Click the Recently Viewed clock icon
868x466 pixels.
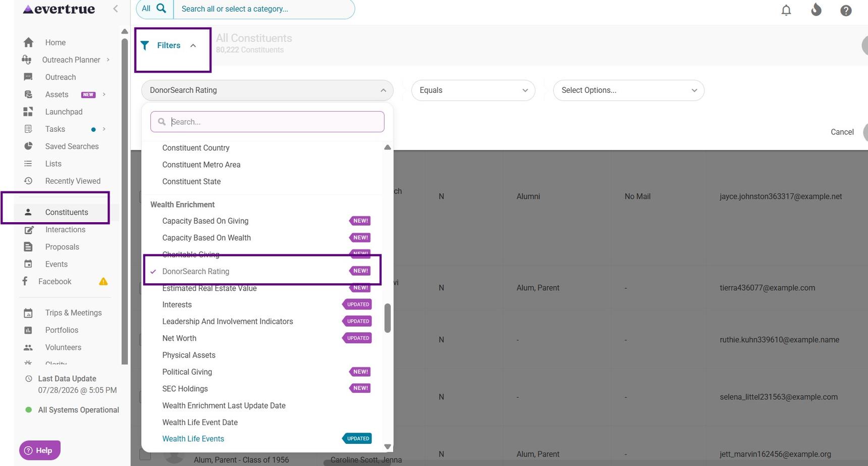28,181
